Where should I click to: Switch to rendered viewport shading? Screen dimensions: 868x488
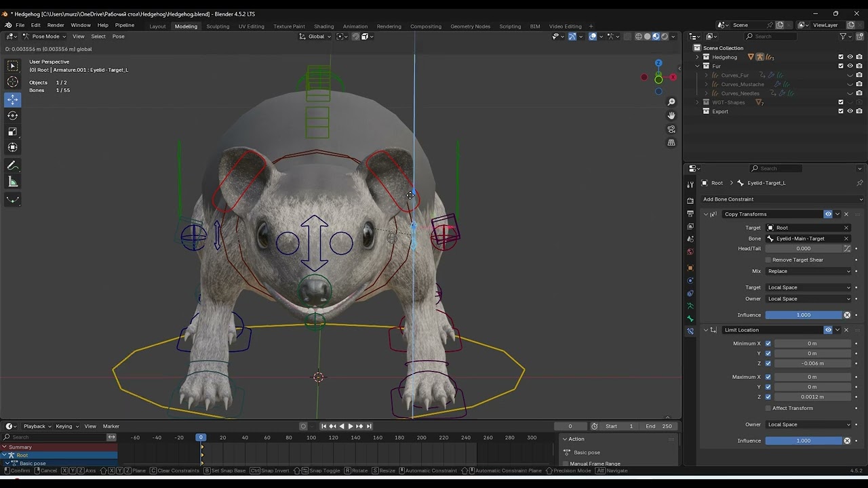tap(665, 37)
